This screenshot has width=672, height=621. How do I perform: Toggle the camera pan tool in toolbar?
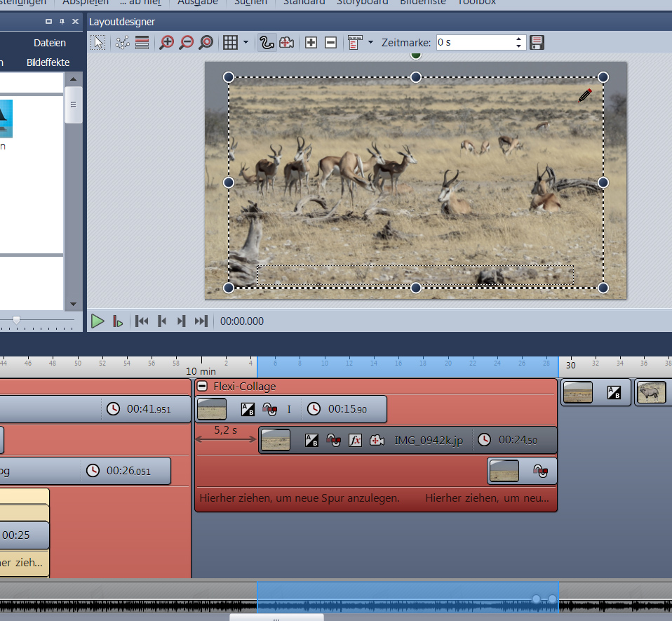pos(286,43)
